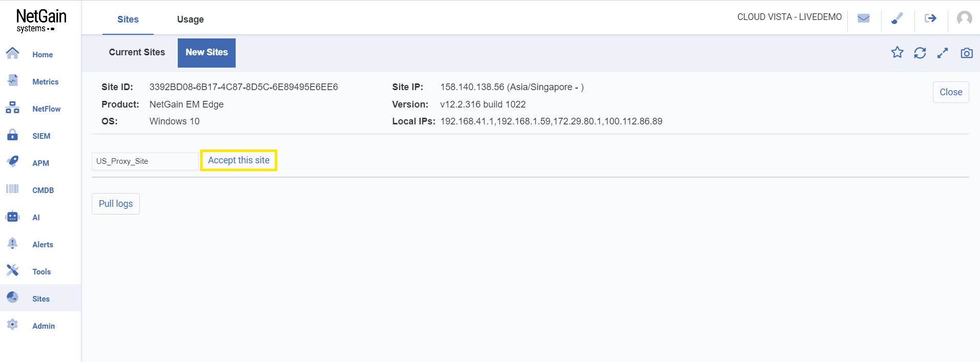Click the Sites globe icon

click(12, 297)
